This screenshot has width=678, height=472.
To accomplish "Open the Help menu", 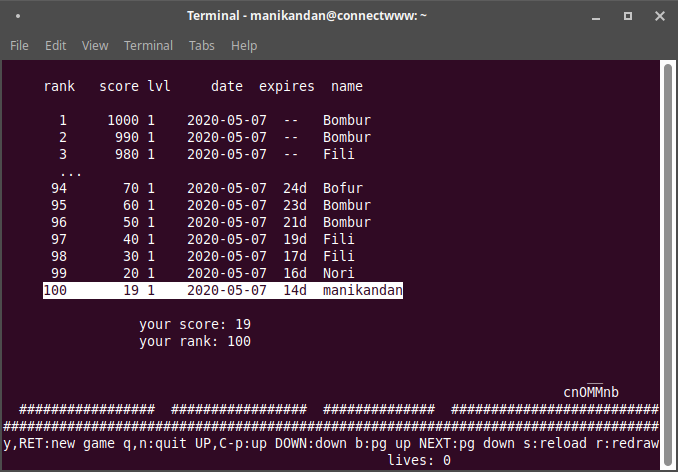I will pyautogui.click(x=244, y=45).
